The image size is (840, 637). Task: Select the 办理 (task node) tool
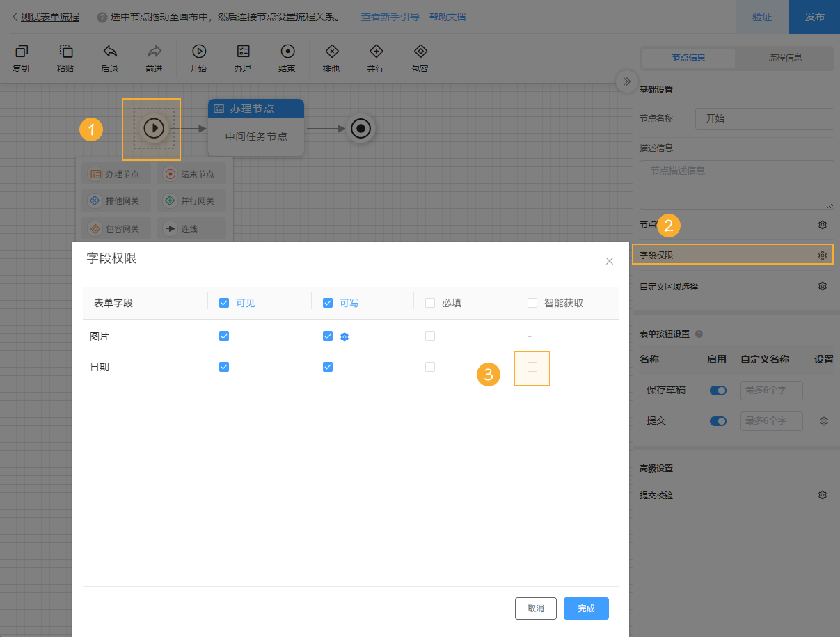pyautogui.click(x=242, y=58)
